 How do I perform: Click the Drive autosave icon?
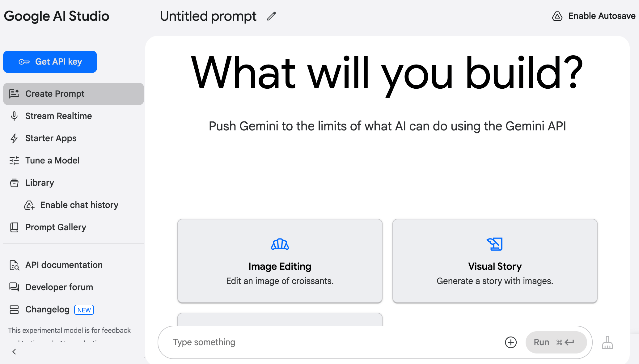tap(557, 16)
